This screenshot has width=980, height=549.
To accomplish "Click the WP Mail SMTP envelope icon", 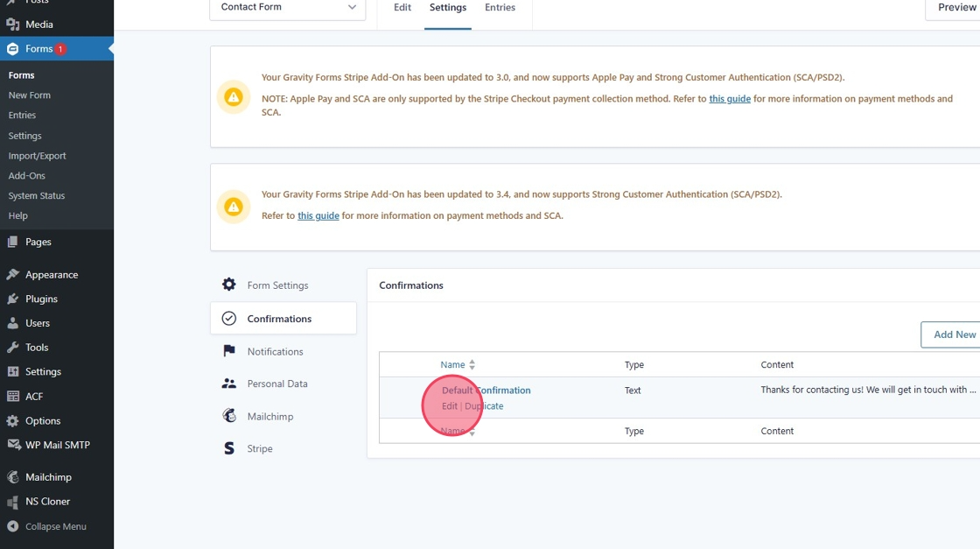I will pos(13,445).
